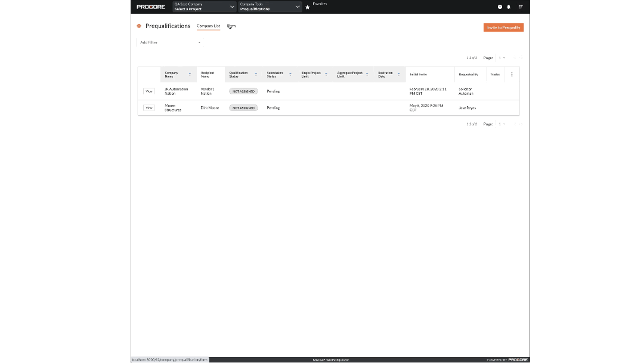The image size is (644, 363).
Task: Open the notifications bell
Action: point(509,7)
